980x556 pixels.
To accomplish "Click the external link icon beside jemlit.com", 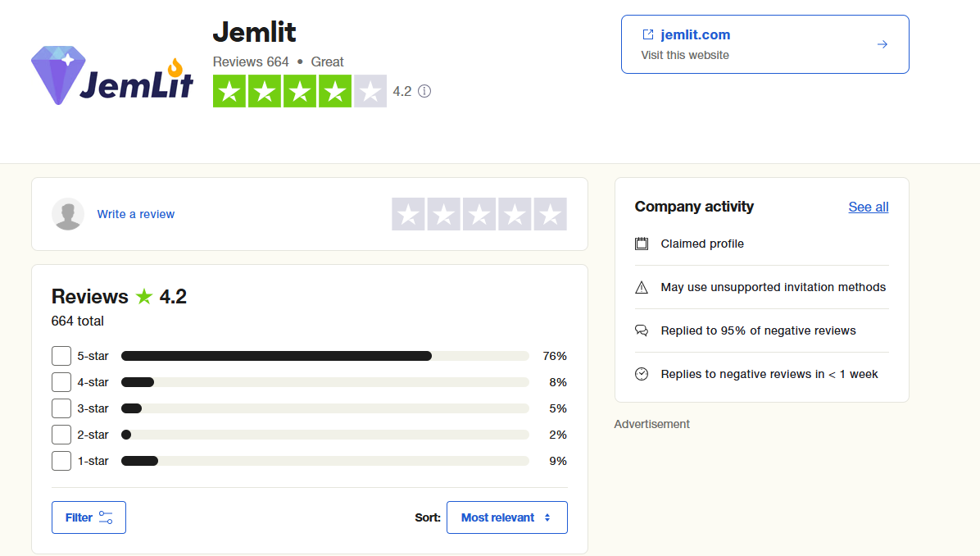I will [x=648, y=34].
